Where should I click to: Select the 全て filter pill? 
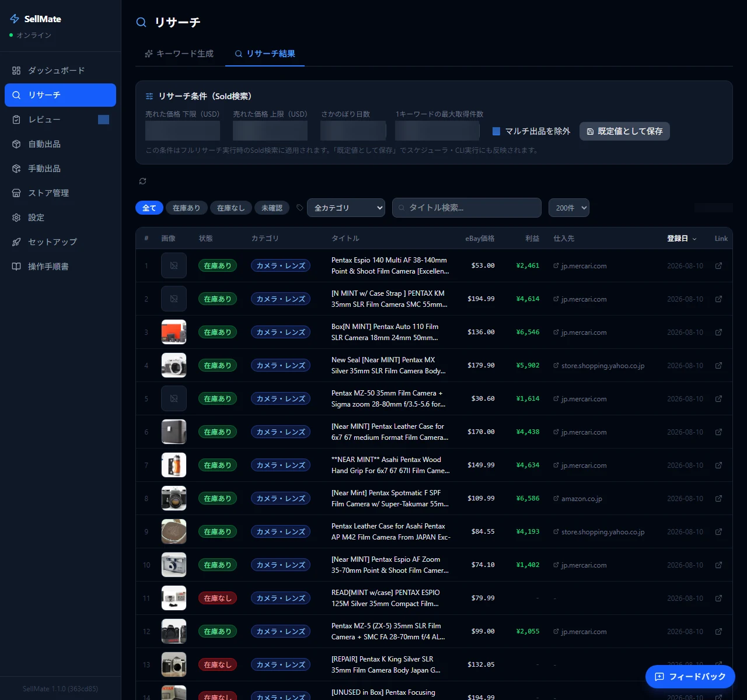[149, 208]
